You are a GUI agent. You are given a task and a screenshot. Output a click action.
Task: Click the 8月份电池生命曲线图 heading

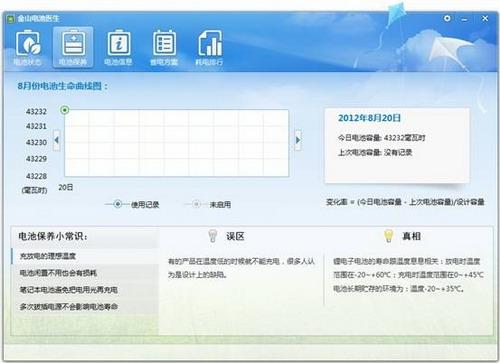[x=63, y=86]
